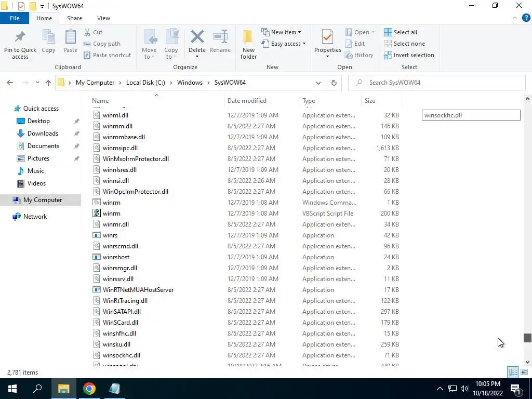Select Desktop in the navigation pane

coord(38,121)
